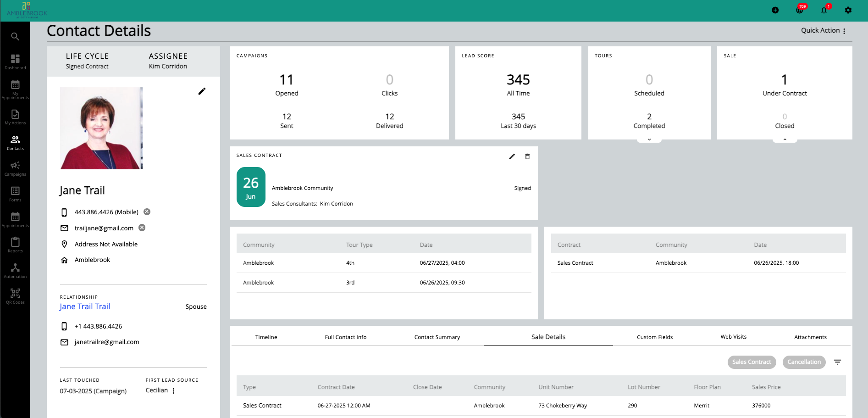Open the bell notifications icon
This screenshot has width=868, height=418.
(x=824, y=10)
